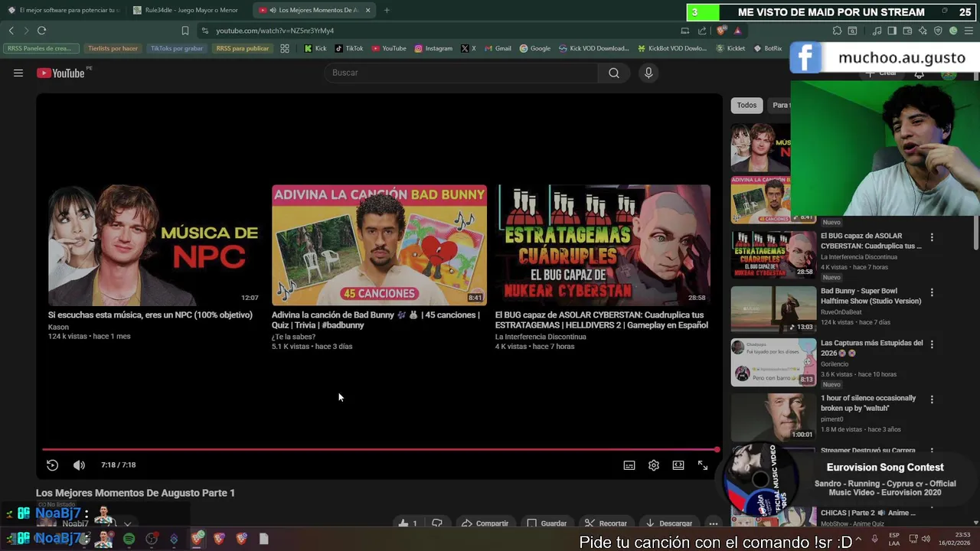Viewport: 980px width, 551px height.
Task: Open the Gmail bookmark
Action: (x=498, y=48)
